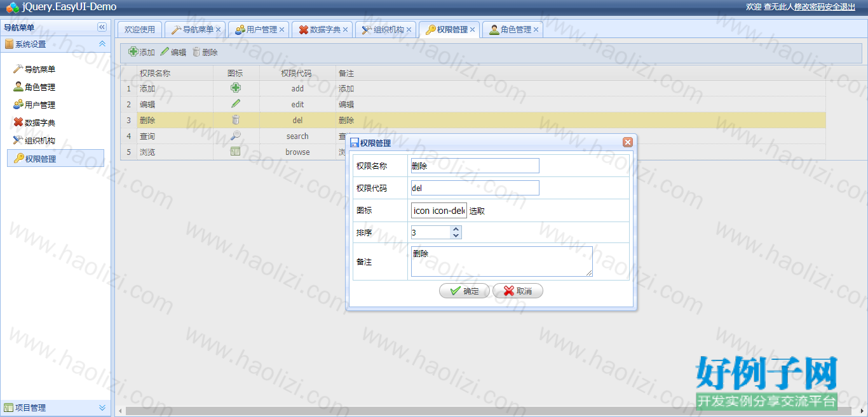Image resolution: width=868 pixels, height=417 pixels.
Task: Click the grid icon next to 项目管理
Action: click(9, 408)
